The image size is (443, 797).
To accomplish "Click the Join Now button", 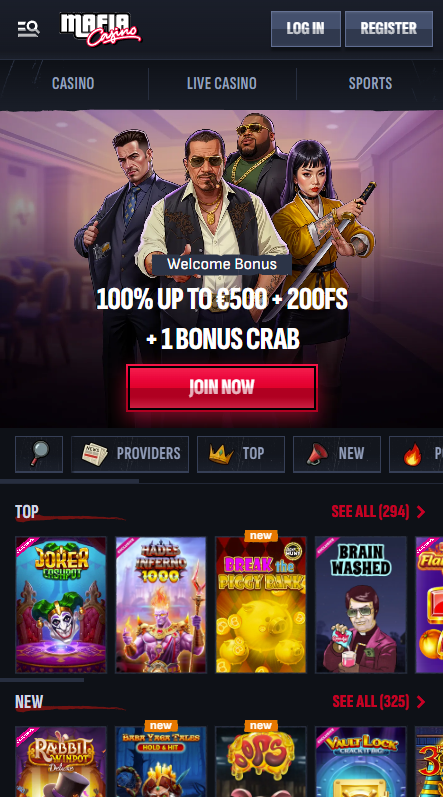I will coord(222,388).
